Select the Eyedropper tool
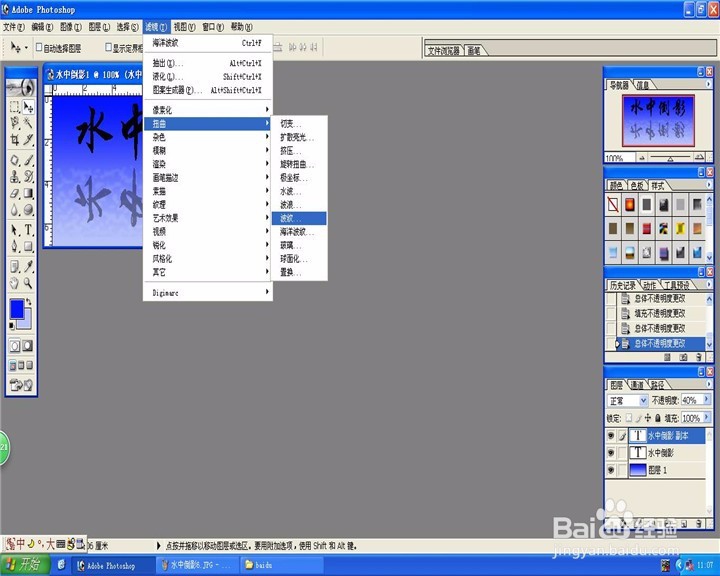The height and width of the screenshot is (576, 720). point(28,266)
